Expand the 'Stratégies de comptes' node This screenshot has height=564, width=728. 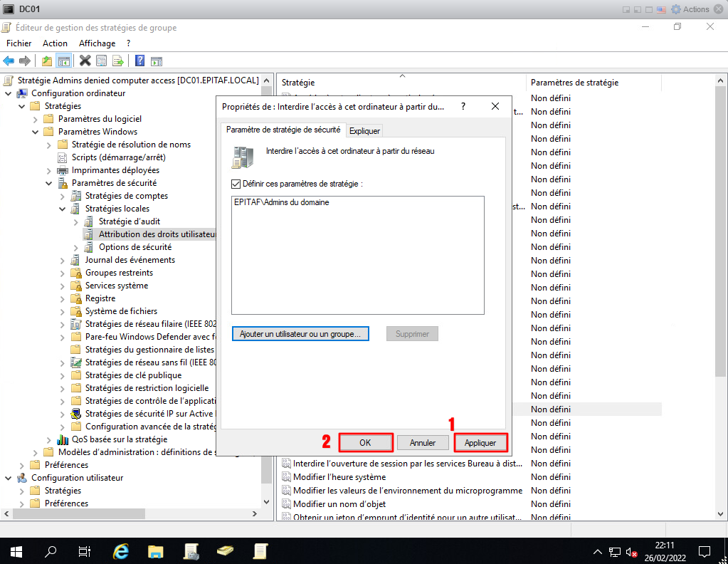click(63, 196)
